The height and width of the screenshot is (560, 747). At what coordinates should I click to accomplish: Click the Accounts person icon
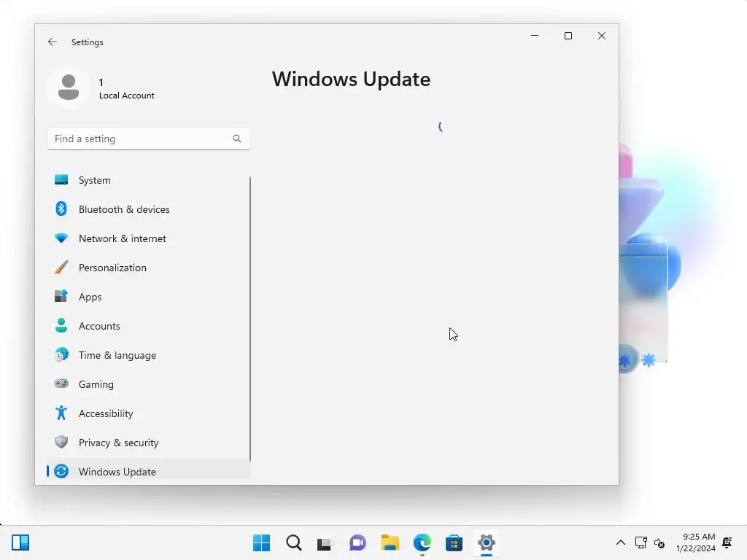(x=61, y=325)
